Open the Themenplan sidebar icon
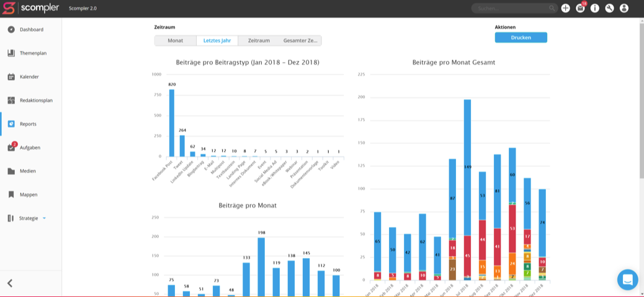Screen dimensions: 644x297 point(11,53)
